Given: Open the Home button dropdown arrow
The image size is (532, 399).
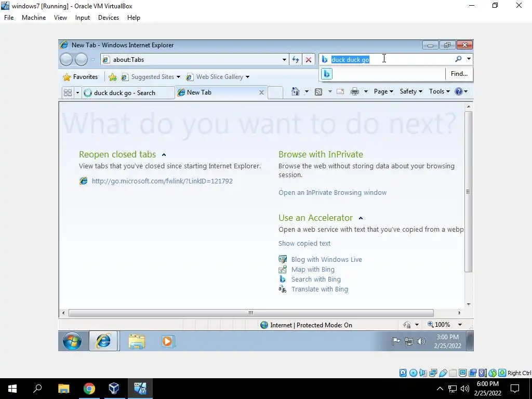Looking at the screenshot, I should point(307,91).
